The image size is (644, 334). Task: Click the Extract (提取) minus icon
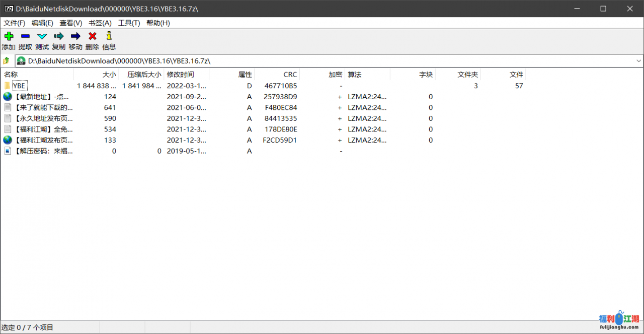coord(25,36)
